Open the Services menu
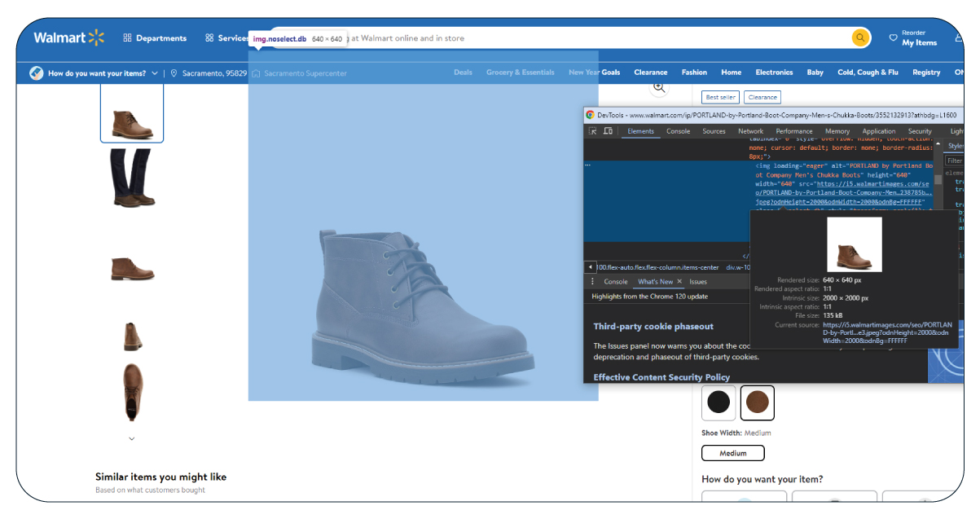 227,37
